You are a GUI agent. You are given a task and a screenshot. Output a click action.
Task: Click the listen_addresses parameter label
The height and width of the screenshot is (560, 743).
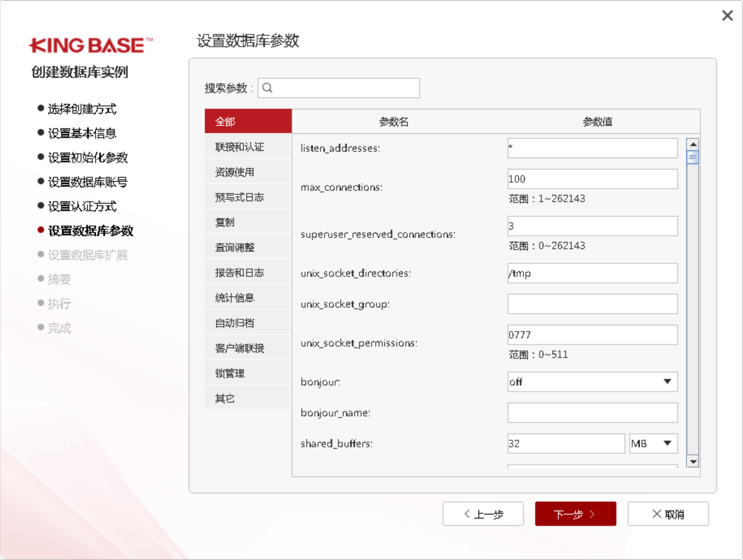340,148
